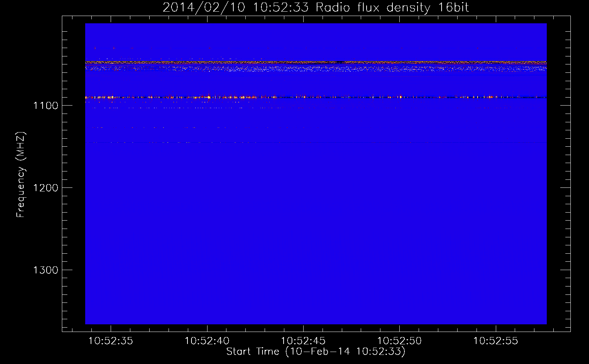Image resolution: width=589 pixels, height=364 pixels.
Task: Click the 10:52:45 time axis label
Action: click(303, 341)
